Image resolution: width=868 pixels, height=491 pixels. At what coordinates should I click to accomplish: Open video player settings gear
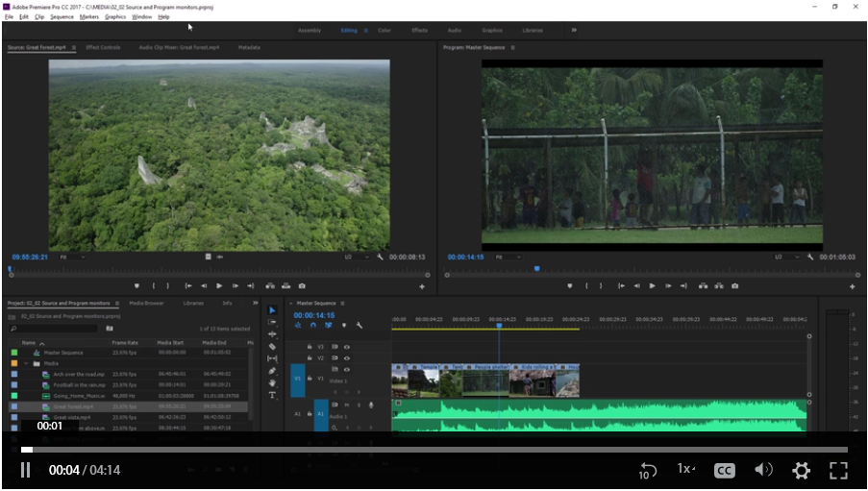click(x=801, y=470)
